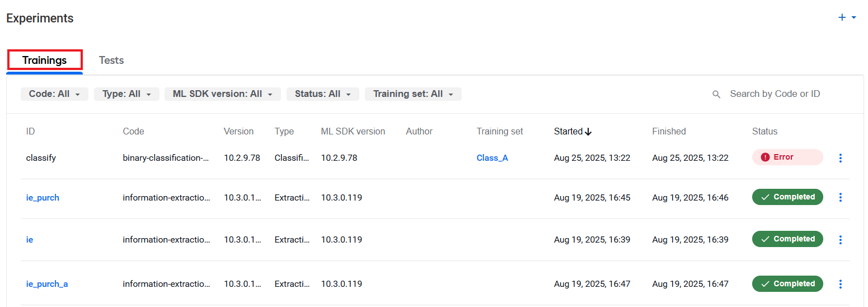Expand the Training set: All filter
The image size is (868, 307).
coord(413,94)
